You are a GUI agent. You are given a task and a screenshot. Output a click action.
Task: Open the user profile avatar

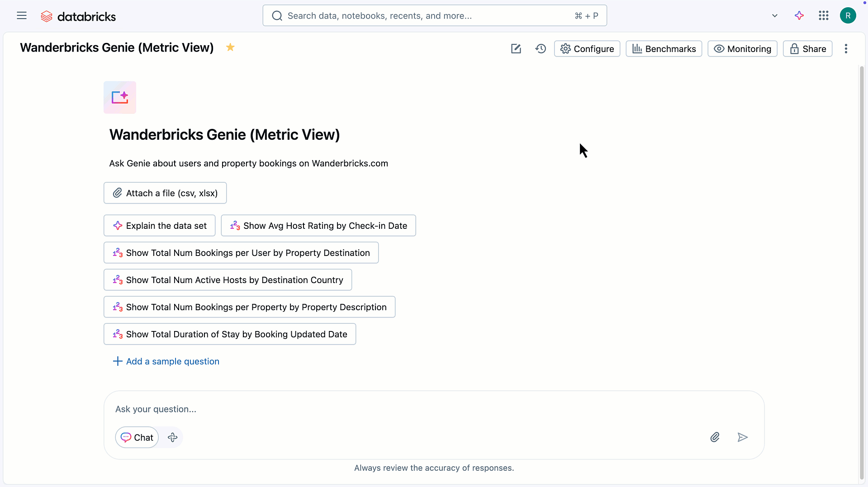(848, 16)
